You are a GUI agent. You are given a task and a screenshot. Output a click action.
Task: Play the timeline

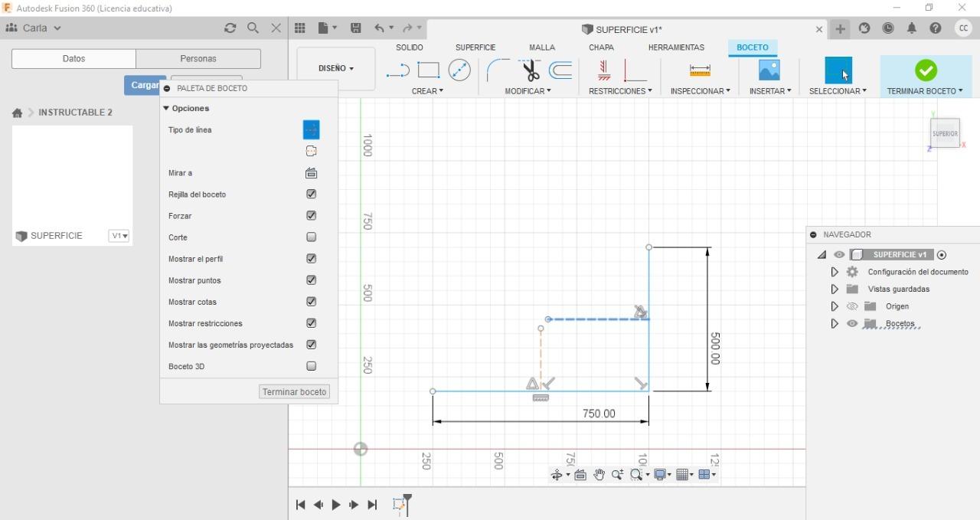[x=336, y=505]
